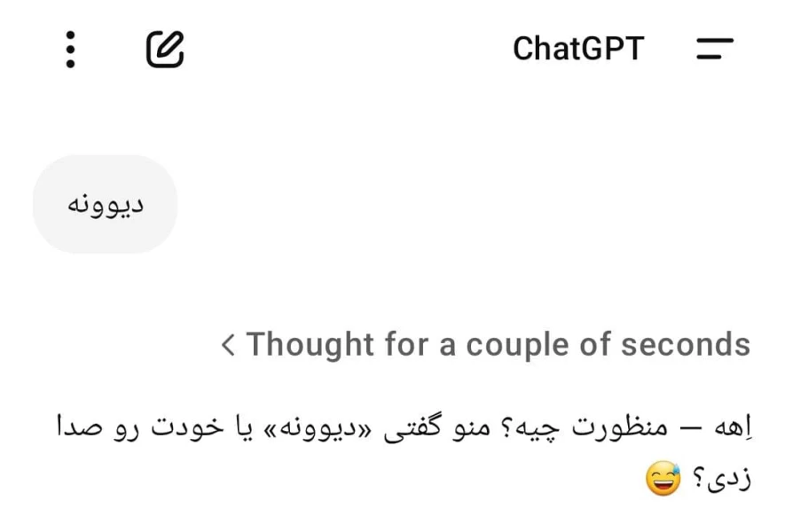Select the user message bubble "دیوونه"
This screenshot has width=785, height=532.
(x=105, y=204)
